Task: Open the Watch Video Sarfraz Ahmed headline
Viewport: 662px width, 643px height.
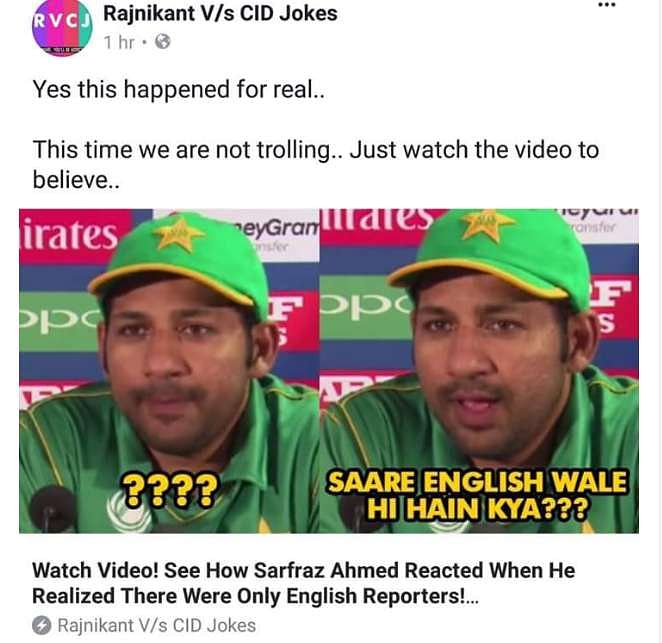Action: (304, 583)
